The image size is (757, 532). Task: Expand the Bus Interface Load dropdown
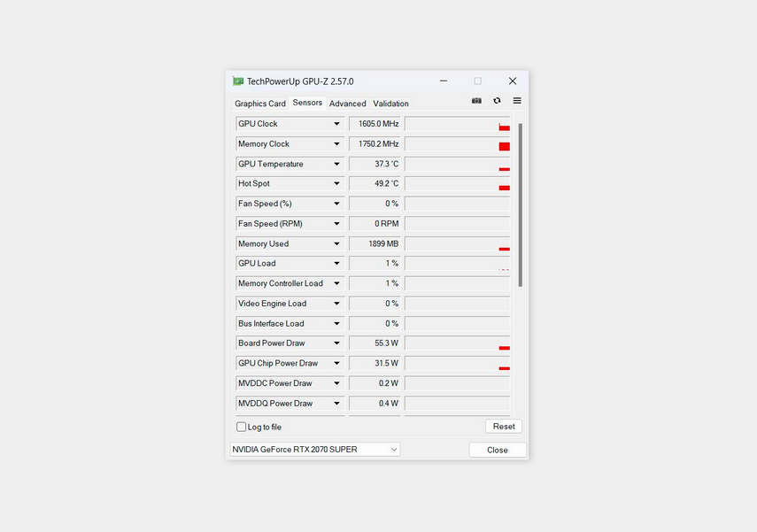(x=336, y=323)
